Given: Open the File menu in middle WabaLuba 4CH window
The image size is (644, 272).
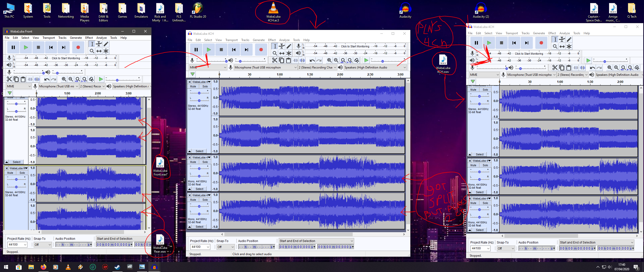Looking at the screenshot, I should [x=190, y=40].
